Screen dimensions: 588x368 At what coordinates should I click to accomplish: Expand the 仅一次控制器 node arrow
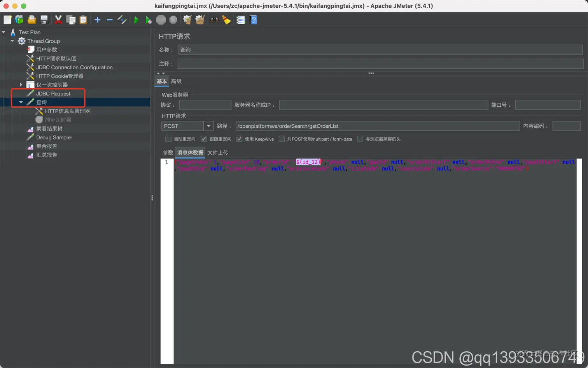21,85
